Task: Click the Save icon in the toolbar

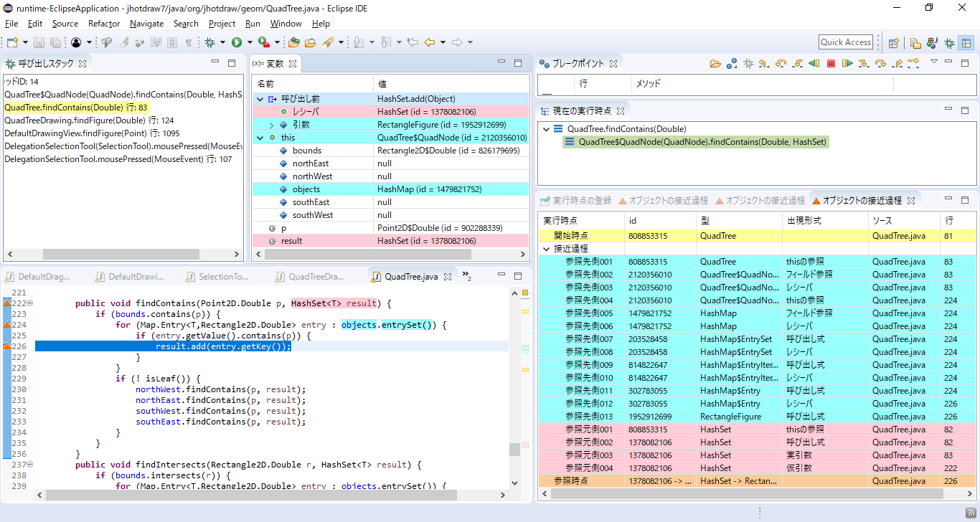Action: pyautogui.click(x=39, y=42)
